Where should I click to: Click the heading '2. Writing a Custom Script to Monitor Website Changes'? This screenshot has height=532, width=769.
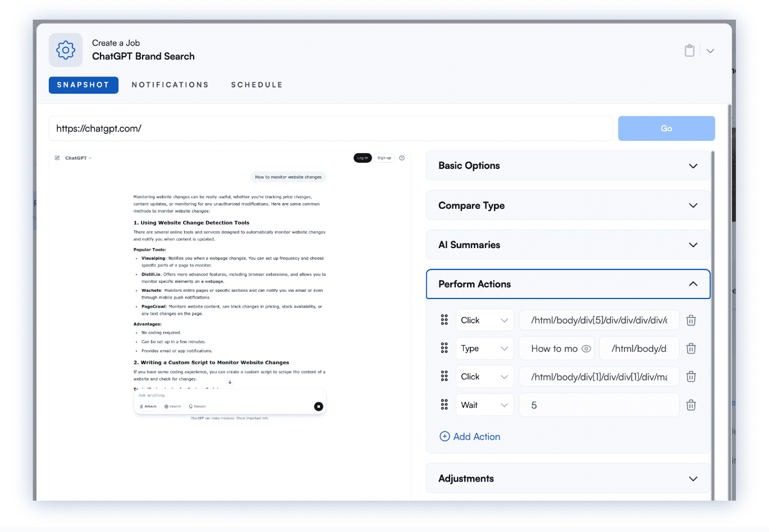[211, 363]
